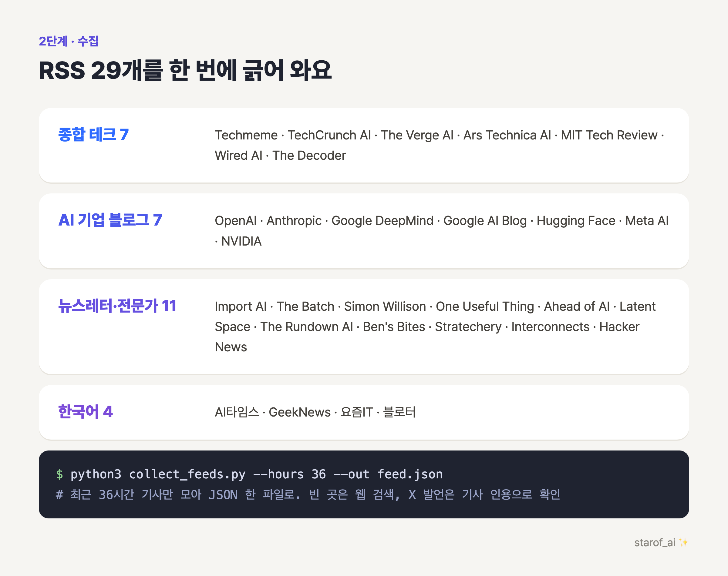Click 'Ahead of AI' newsletter name

pos(577,306)
